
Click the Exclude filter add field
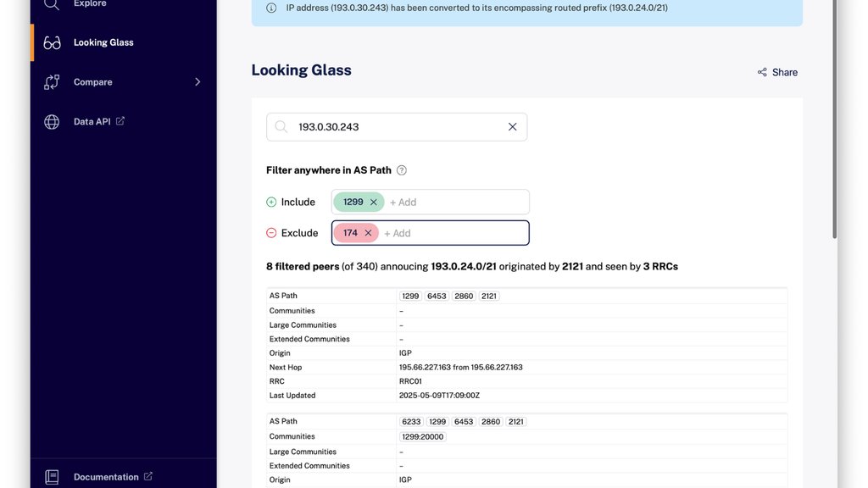point(453,233)
